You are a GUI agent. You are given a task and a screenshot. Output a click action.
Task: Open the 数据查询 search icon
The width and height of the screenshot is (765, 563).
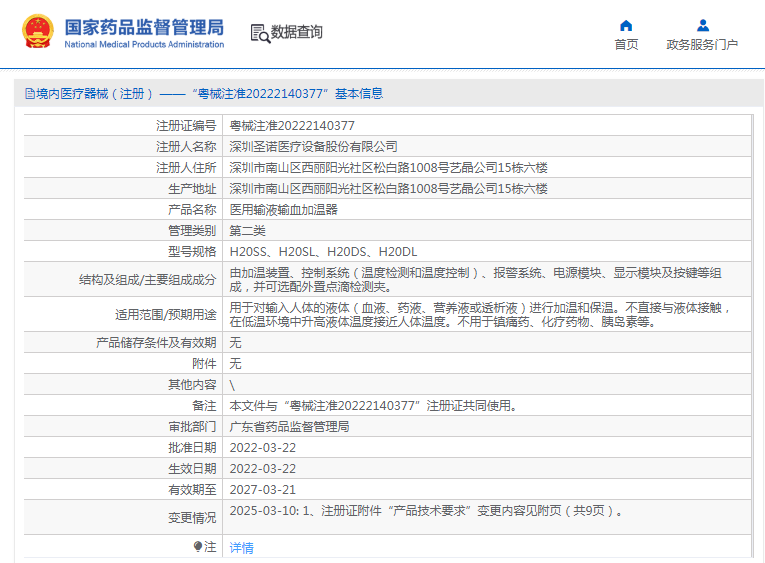[x=260, y=33]
